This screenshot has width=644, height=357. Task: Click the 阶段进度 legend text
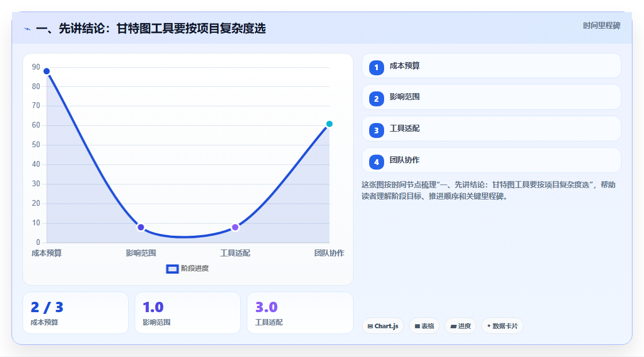pos(195,268)
